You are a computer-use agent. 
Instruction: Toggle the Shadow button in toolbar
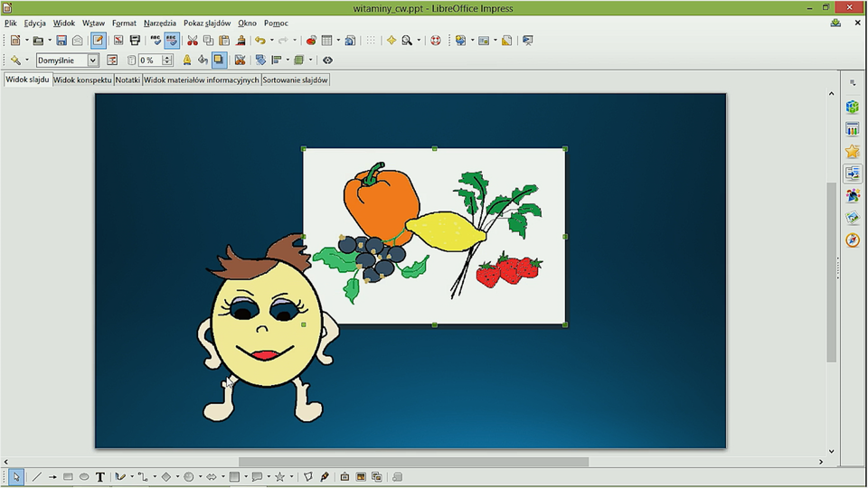pos(219,61)
